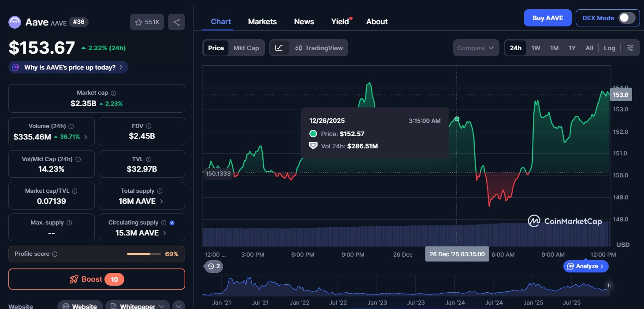Expand the Whitepaper dropdown
644x309 pixels.
coord(162,306)
